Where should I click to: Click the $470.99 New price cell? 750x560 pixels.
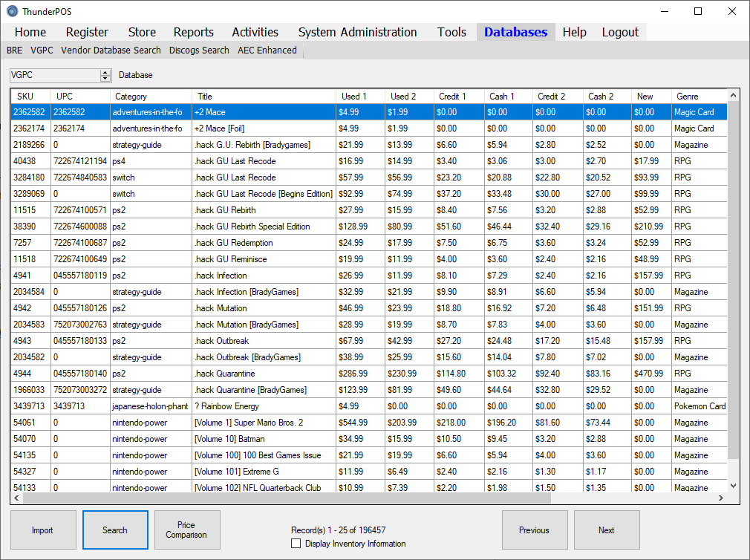point(651,373)
